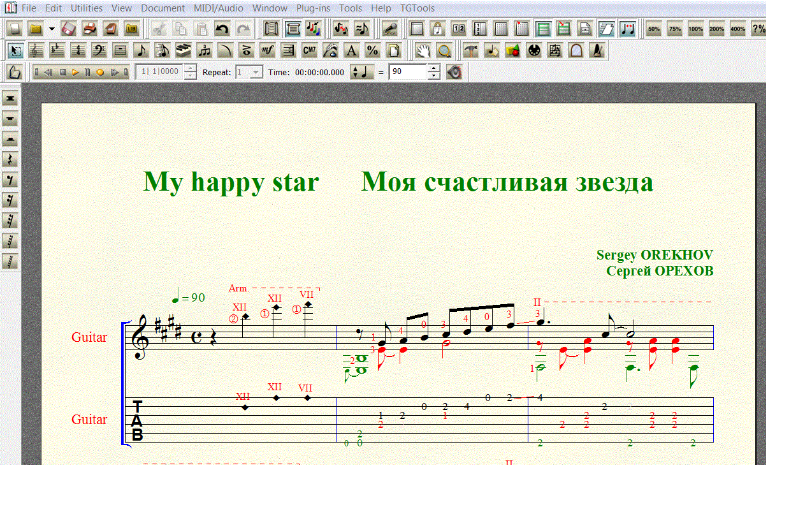Open the LIB library button
812x521 pixels.
132,29
